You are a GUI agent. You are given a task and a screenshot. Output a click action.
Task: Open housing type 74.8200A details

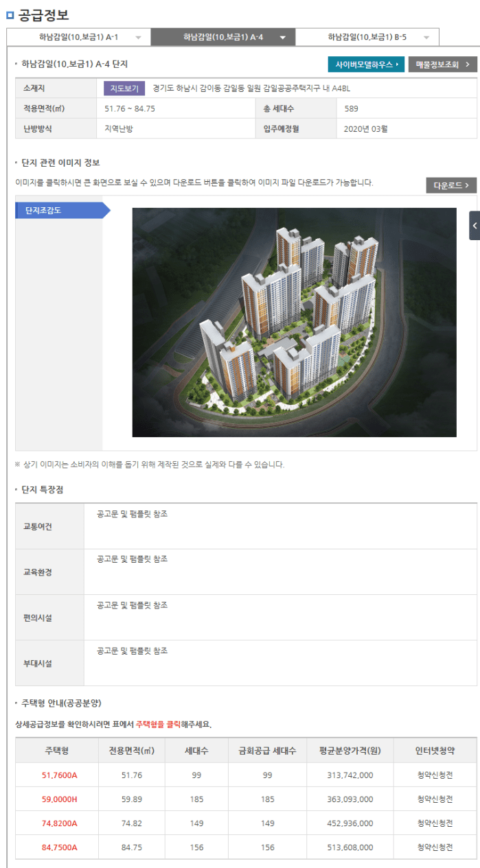59,823
